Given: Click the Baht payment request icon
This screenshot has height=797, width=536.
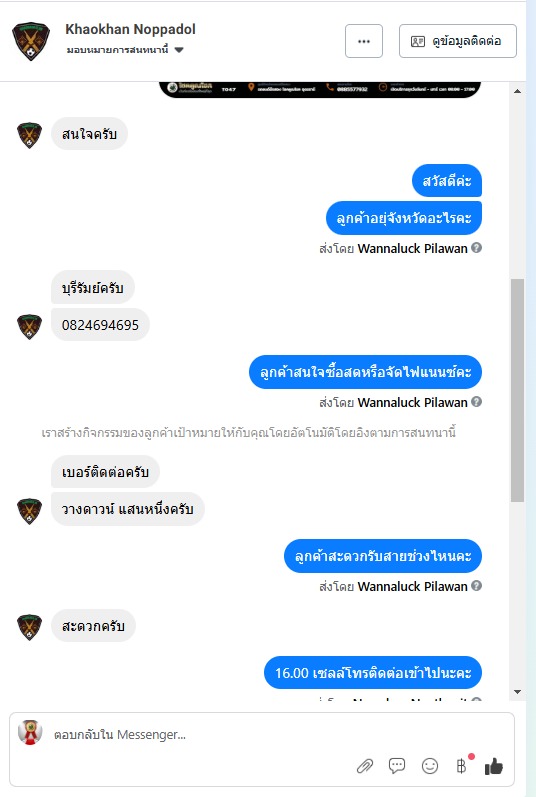Looking at the screenshot, I should pyautogui.click(x=461, y=765).
